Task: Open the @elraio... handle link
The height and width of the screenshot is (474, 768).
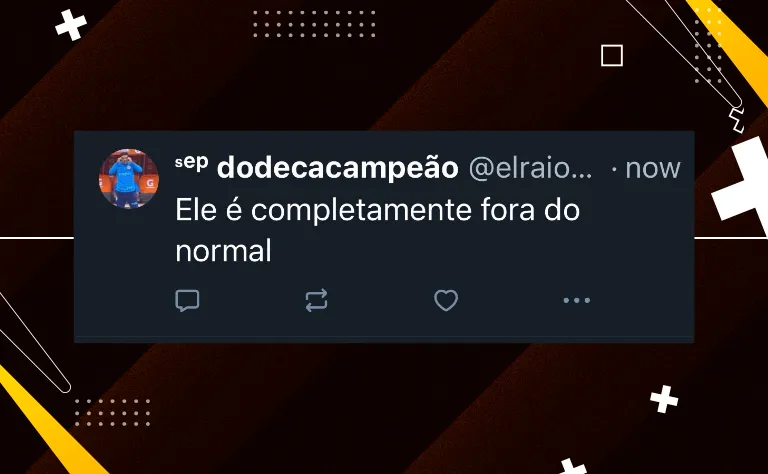Action: click(530, 168)
